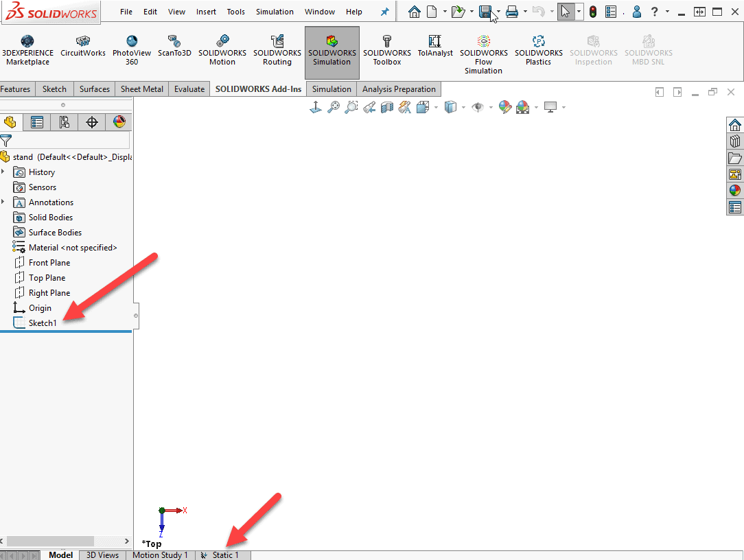Open the ScanTo3D add-in

point(174,47)
